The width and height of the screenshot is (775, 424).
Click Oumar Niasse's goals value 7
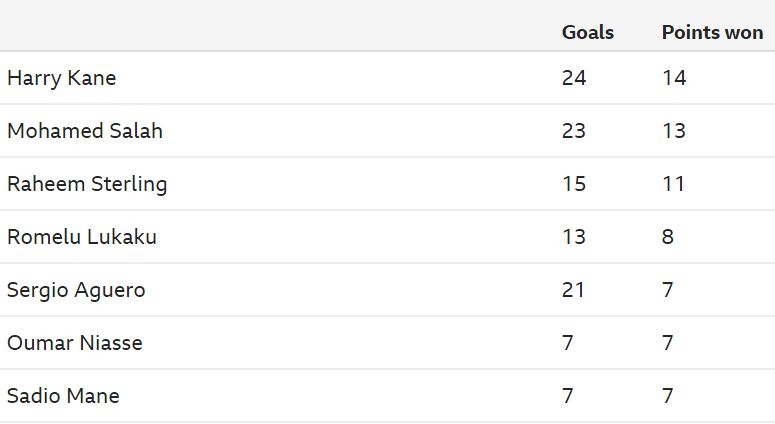tap(568, 343)
